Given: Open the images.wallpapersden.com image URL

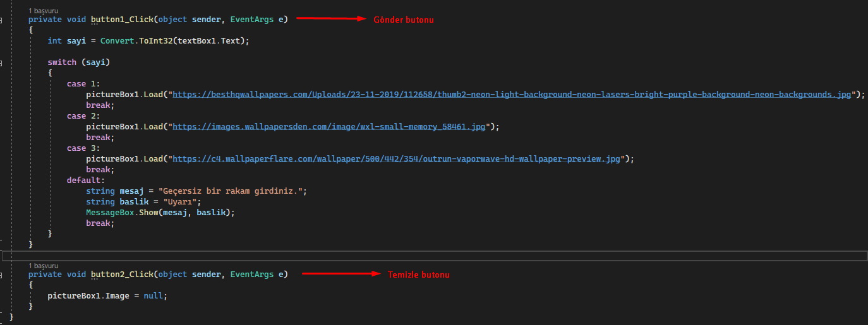Looking at the screenshot, I should 329,127.
